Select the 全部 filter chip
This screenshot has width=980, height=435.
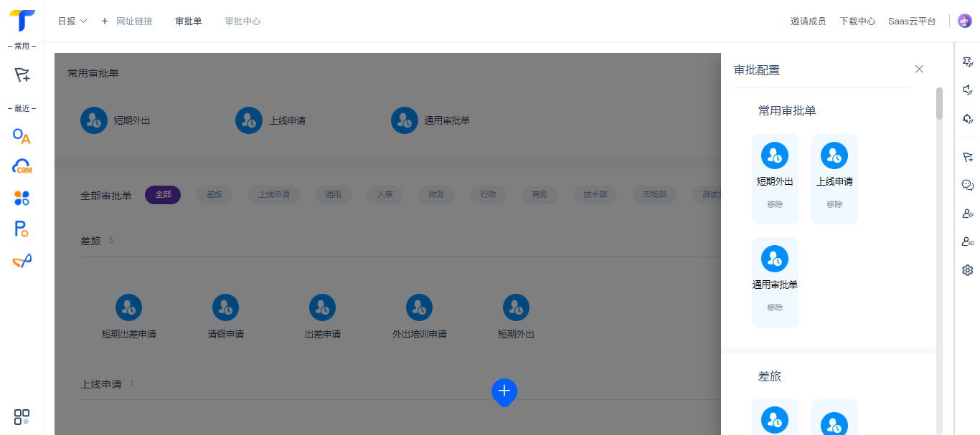[x=163, y=195]
